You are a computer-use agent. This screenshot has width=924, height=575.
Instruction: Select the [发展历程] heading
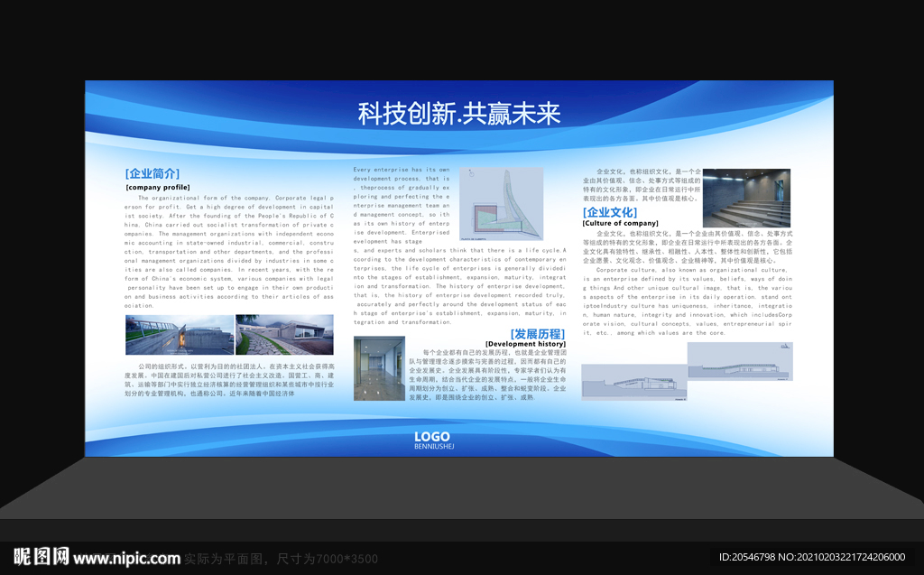(x=538, y=334)
